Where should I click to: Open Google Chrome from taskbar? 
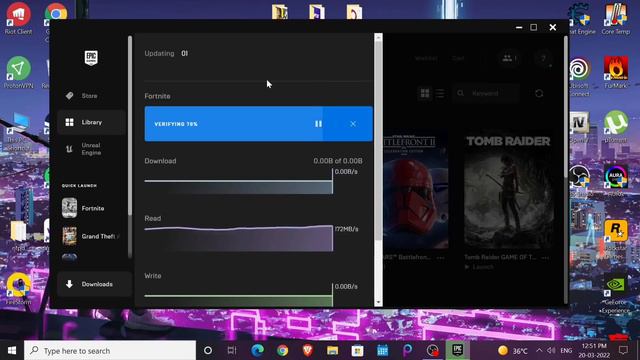[282, 351]
